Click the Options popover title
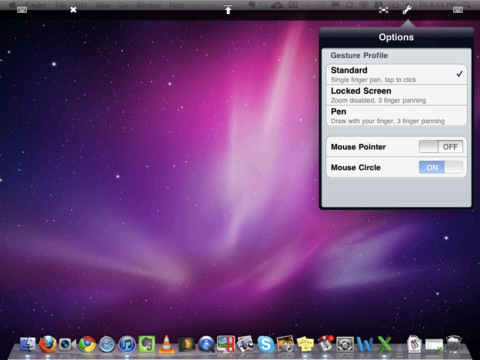 pos(396,37)
